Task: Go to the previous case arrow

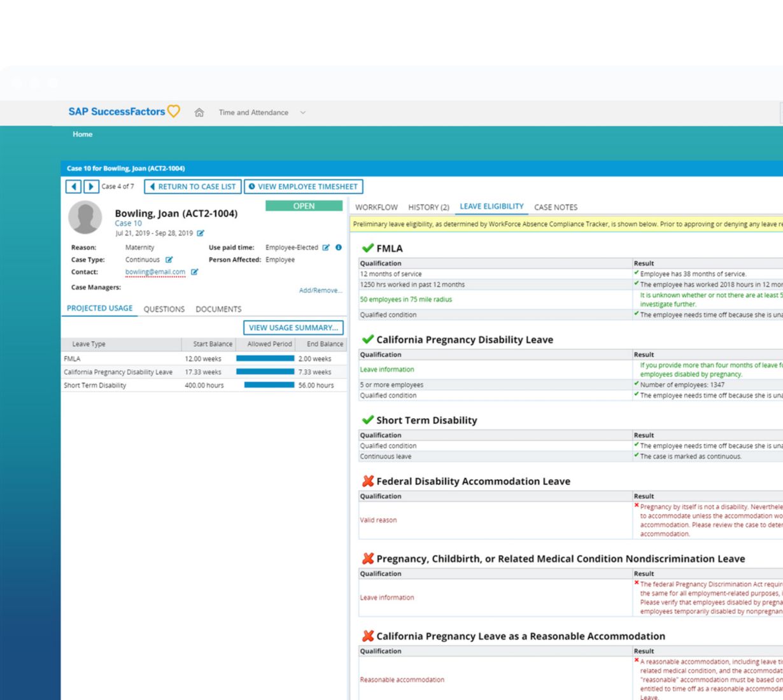Action: (x=74, y=186)
